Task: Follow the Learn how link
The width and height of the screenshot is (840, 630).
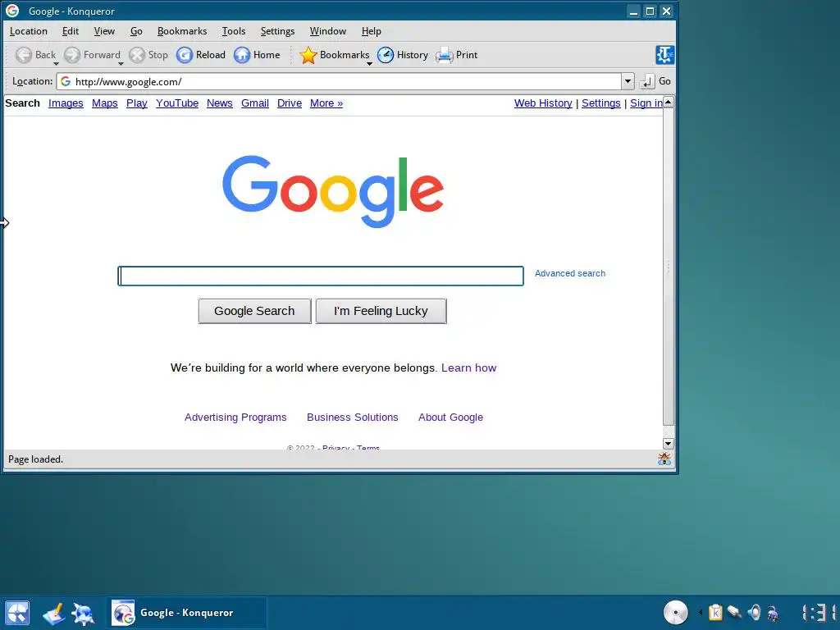Action: 468,368
